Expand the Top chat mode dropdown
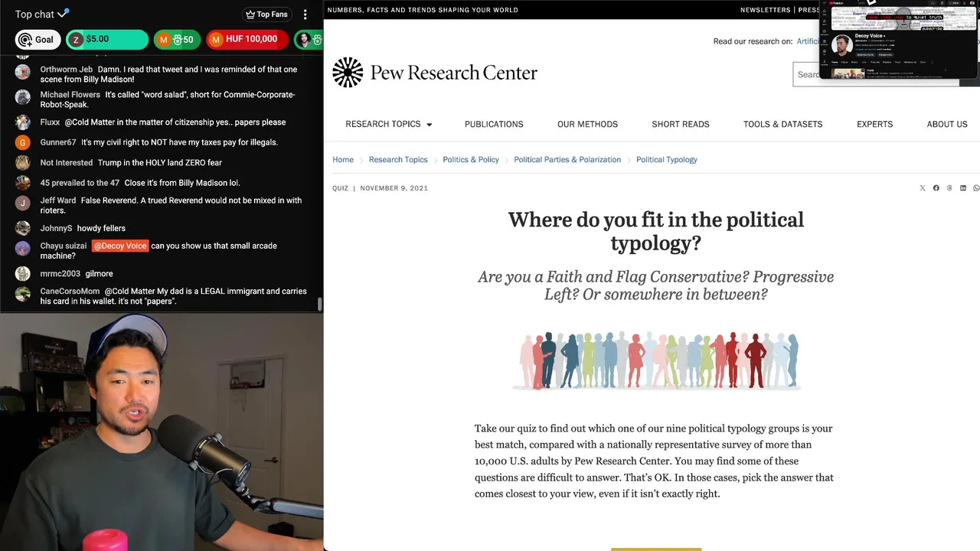The height and width of the screenshot is (551, 980). coord(42,14)
